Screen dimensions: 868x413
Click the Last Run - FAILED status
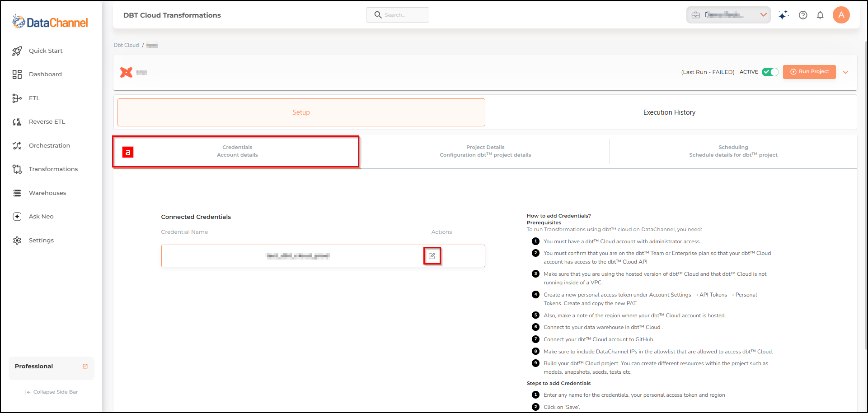tap(708, 72)
